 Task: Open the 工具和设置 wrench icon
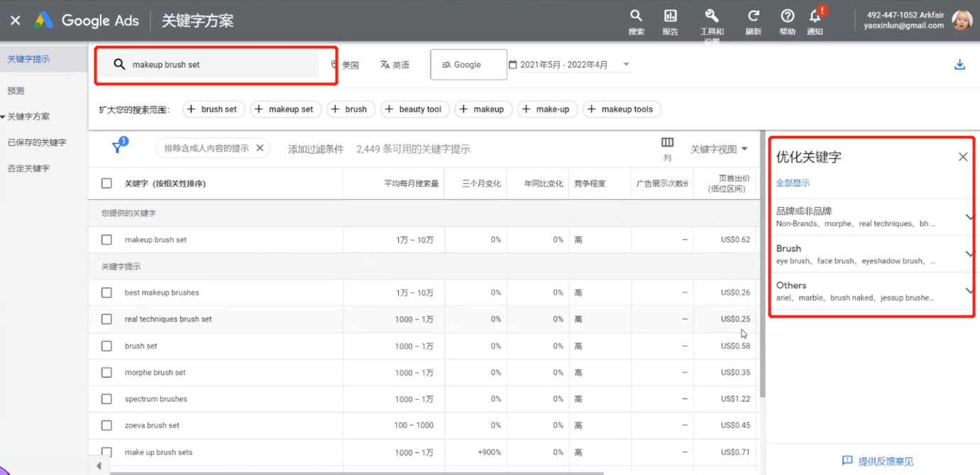[711, 14]
